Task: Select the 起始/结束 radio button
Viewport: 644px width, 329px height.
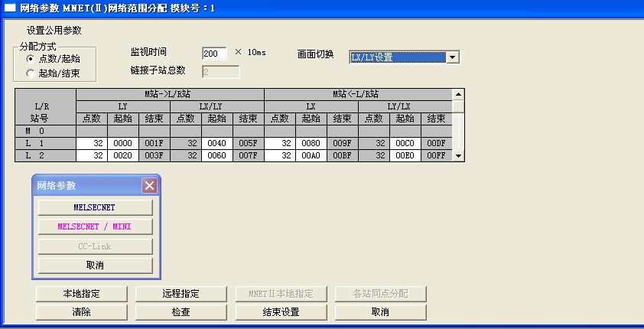Action: [x=31, y=73]
